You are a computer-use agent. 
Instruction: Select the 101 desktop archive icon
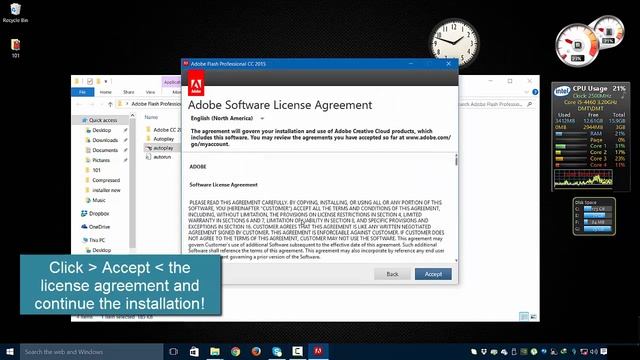[16, 48]
